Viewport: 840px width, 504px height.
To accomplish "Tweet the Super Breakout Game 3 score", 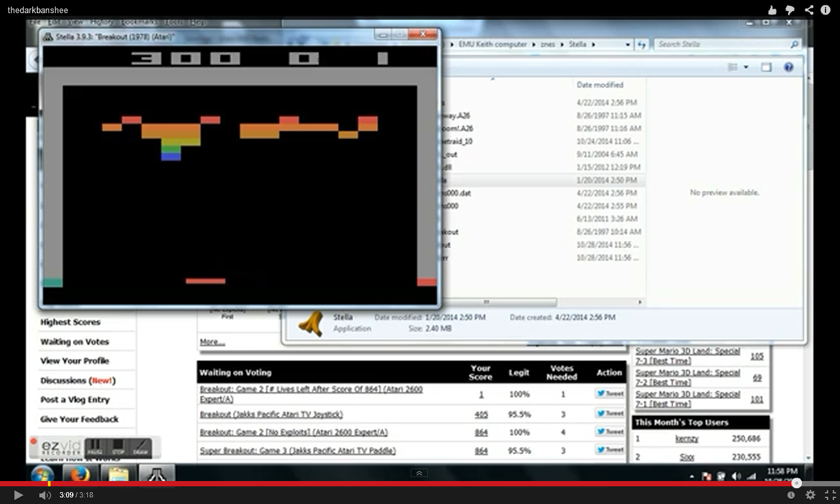I will (x=610, y=450).
